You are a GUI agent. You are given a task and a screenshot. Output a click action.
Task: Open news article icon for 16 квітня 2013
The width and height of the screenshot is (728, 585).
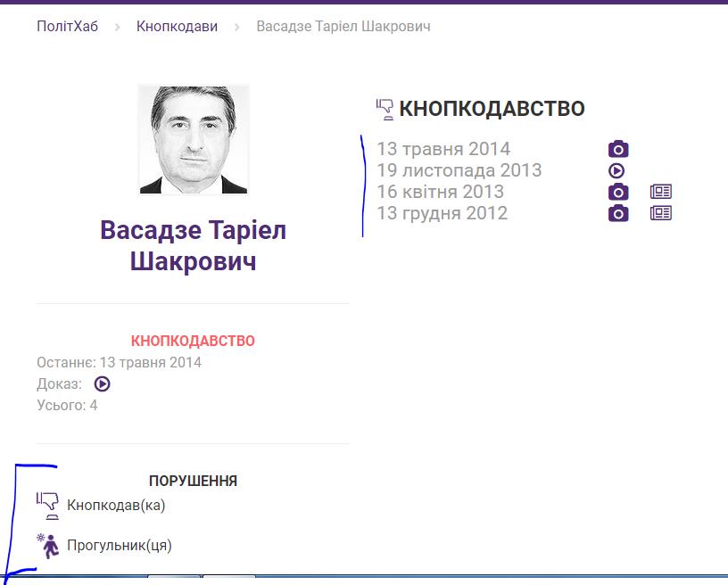(x=660, y=192)
